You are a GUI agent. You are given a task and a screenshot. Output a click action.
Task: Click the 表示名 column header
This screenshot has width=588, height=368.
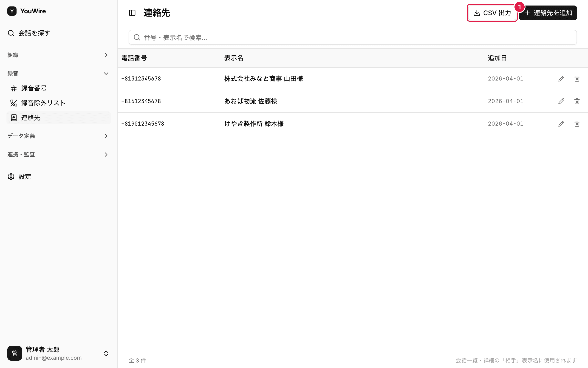(234, 58)
